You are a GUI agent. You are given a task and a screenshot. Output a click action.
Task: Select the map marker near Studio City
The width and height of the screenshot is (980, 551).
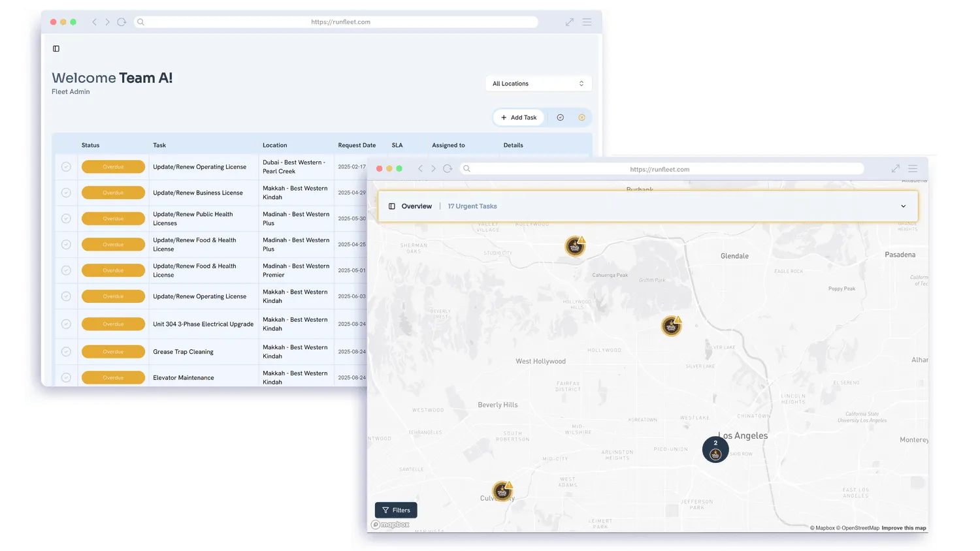575,246
